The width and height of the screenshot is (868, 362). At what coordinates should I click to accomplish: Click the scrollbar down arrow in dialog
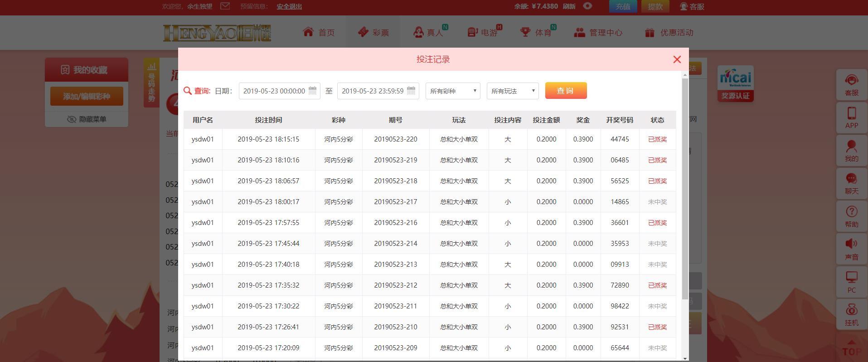[685, 358]
